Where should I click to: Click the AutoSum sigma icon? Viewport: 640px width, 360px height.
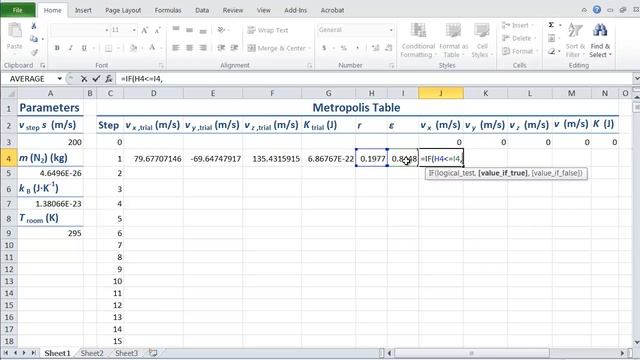(x=551, y=25)
